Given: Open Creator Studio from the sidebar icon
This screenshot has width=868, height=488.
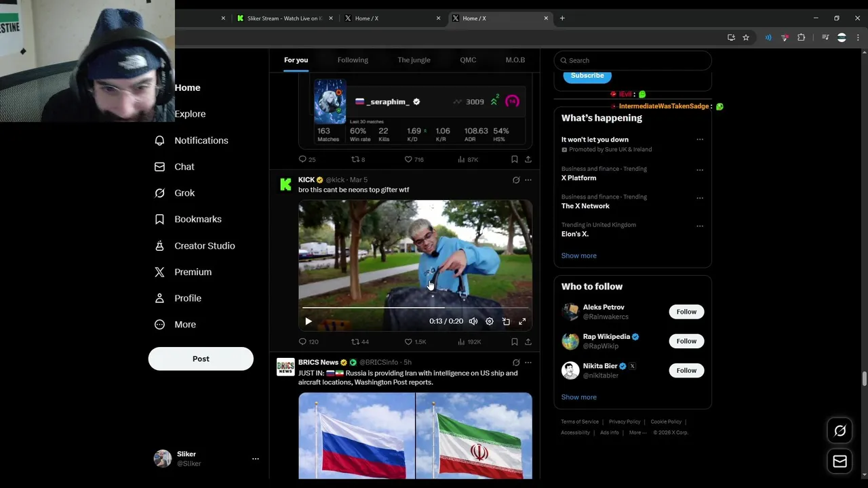Looking at the screenshot, I should click(x=159, y=246).
